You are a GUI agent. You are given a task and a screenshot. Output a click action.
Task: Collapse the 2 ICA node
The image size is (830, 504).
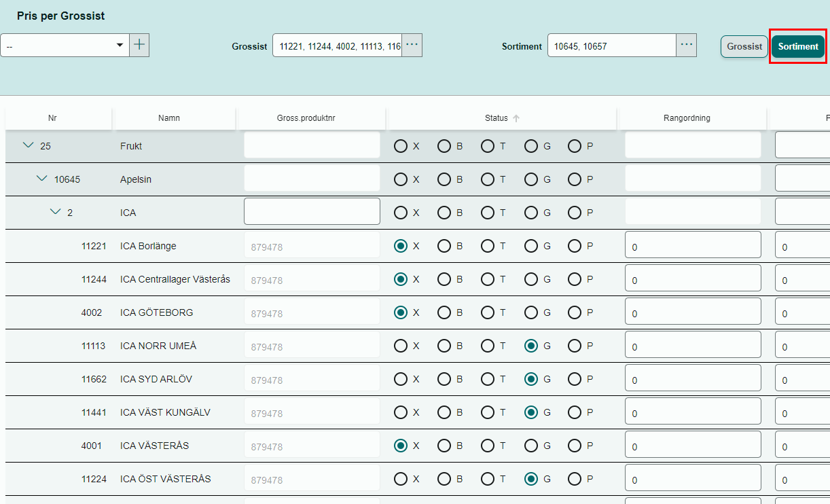[56, 212]
